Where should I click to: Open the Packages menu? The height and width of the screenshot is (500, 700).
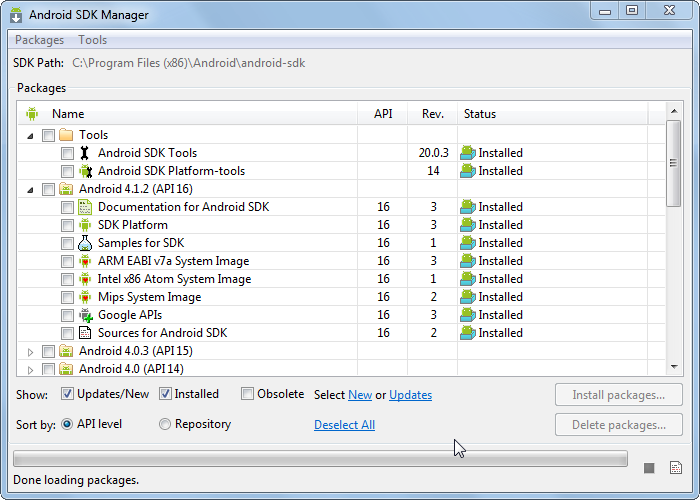tap(39, 40)
